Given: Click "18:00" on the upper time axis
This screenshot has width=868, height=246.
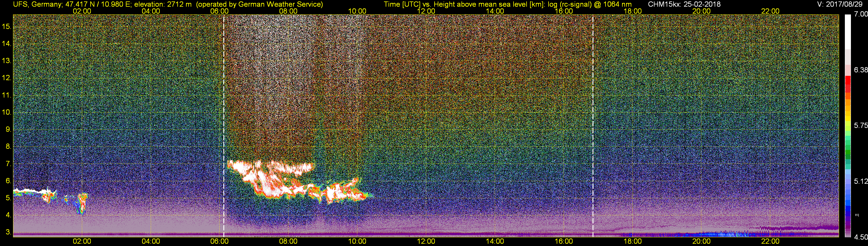Looking at the screenshot, I should pos(632,11).
